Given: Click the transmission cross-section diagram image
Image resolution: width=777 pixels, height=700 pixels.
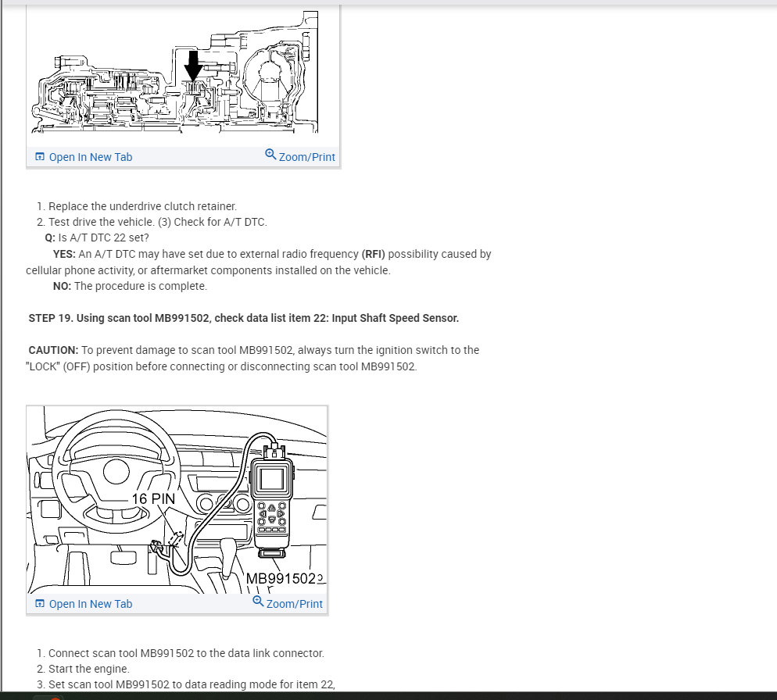Looking at the screenshot, I should click(x=175, y=73).
